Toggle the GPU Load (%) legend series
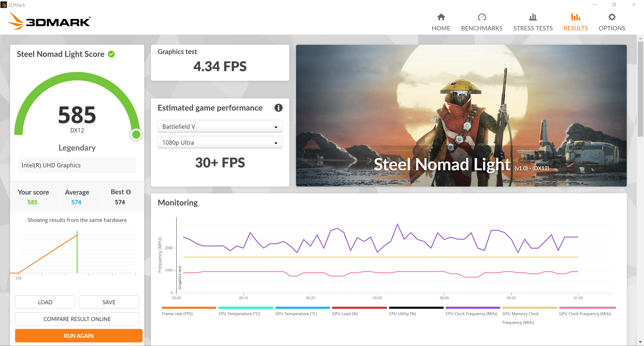Viewport: 644px width, 346px height. point(345,313)
